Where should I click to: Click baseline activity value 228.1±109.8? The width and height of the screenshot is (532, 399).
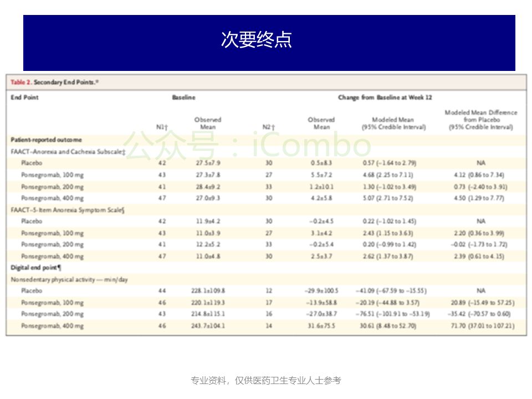click(x=208, y=291)
